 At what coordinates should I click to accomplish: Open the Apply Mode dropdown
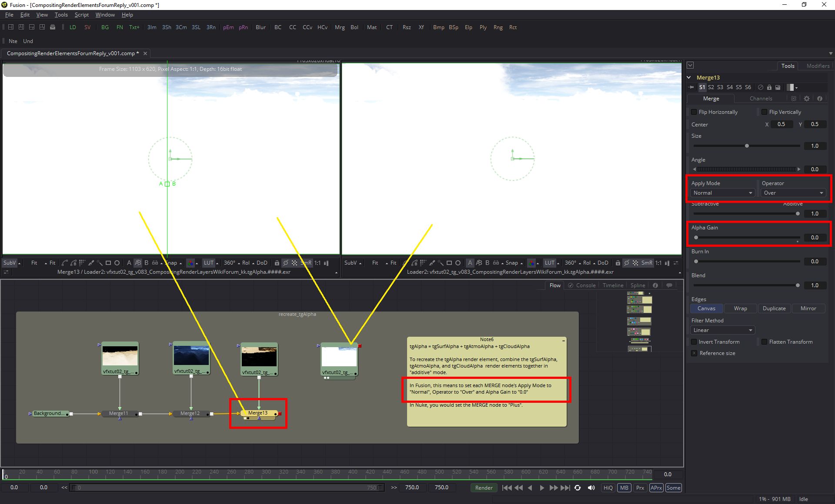point(722,193)
